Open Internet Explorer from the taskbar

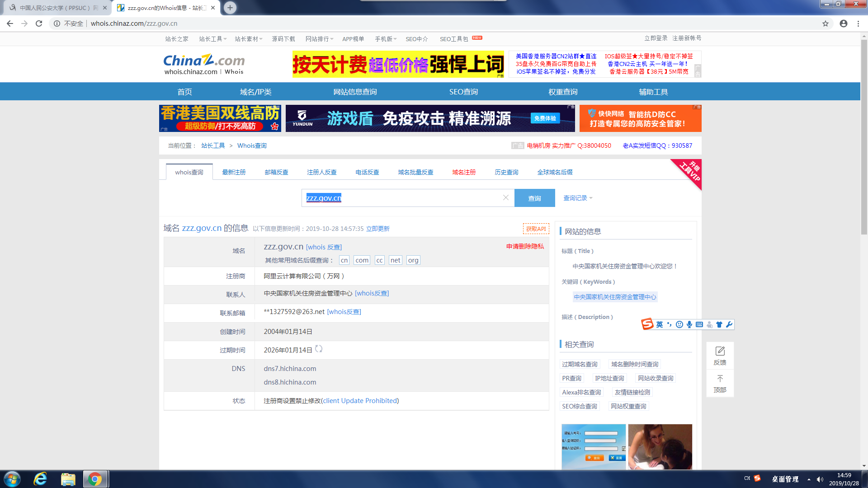[x=40, y=479]
